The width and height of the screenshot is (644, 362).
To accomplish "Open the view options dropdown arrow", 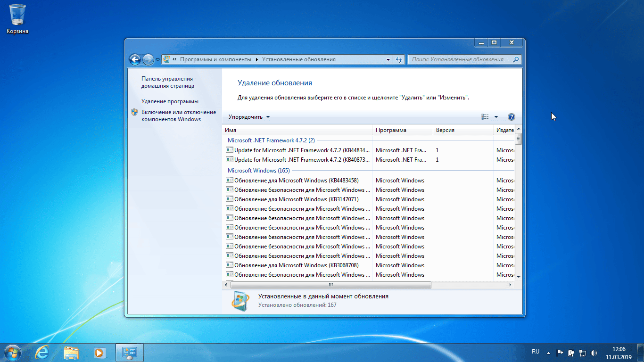I will pyautogui.click(x=496, y=117).
